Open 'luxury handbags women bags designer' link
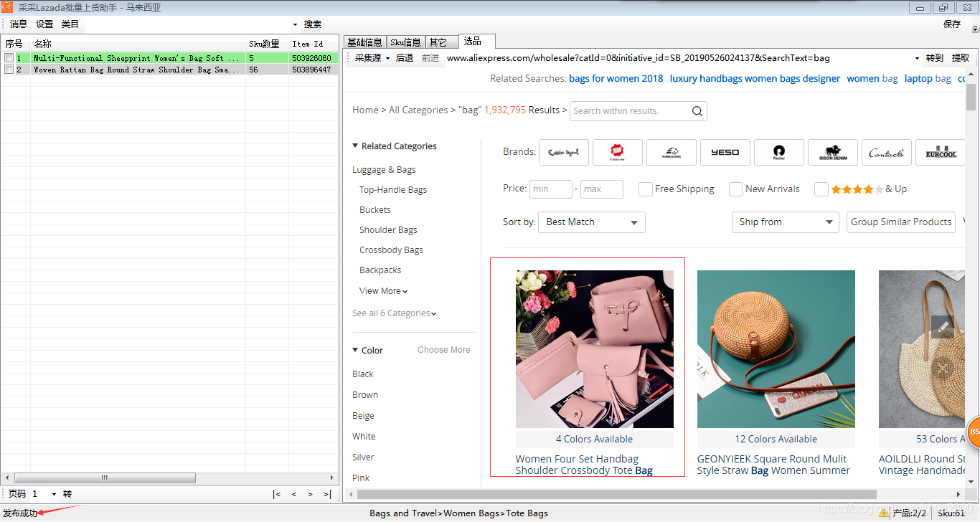The image size is (980, 522). point(755,79)
